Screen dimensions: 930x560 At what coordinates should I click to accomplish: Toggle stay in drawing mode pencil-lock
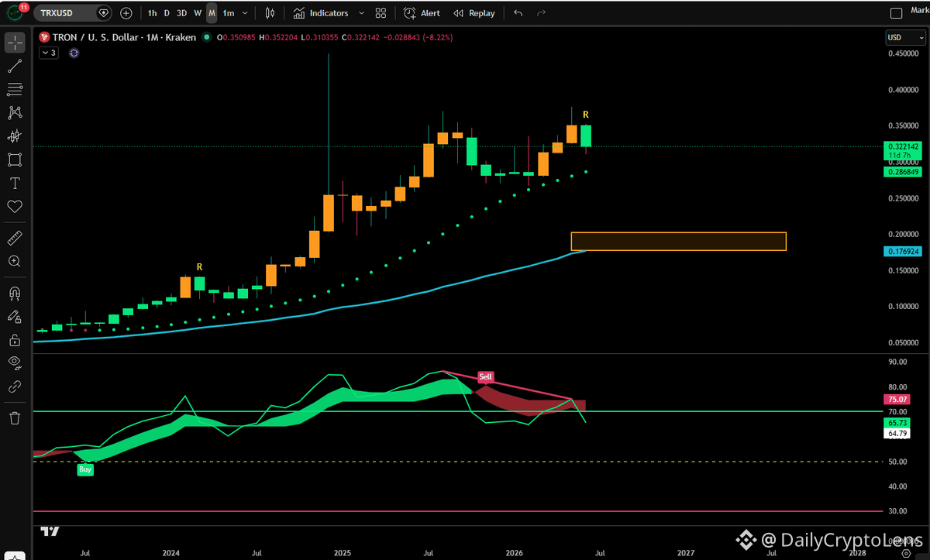click(x=15, y=316)
